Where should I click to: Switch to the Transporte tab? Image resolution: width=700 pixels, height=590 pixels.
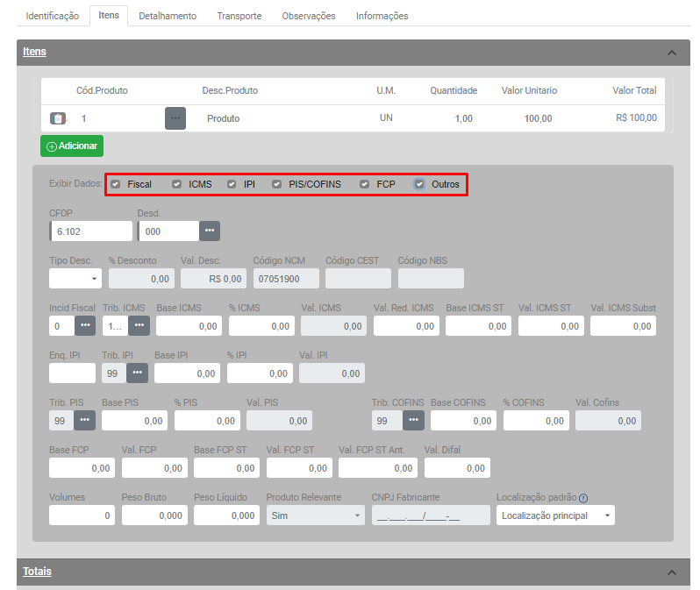[x=239, y=16]
